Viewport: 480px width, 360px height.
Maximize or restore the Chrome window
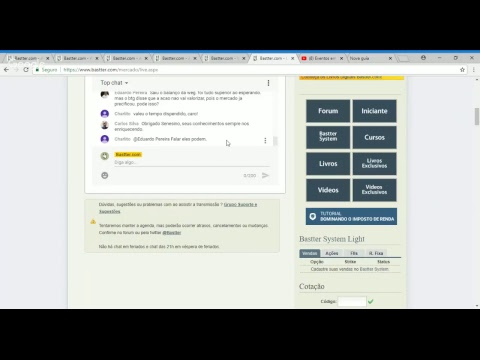coord(456,58)
